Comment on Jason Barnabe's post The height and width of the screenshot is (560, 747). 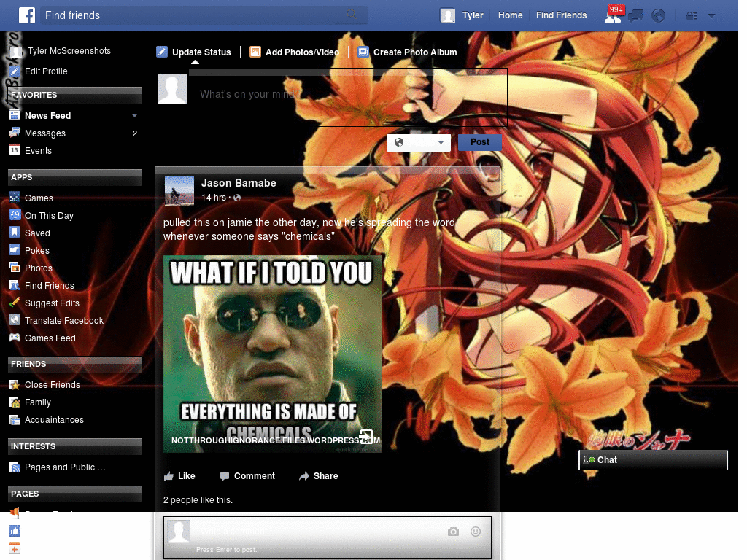point(248,476)
